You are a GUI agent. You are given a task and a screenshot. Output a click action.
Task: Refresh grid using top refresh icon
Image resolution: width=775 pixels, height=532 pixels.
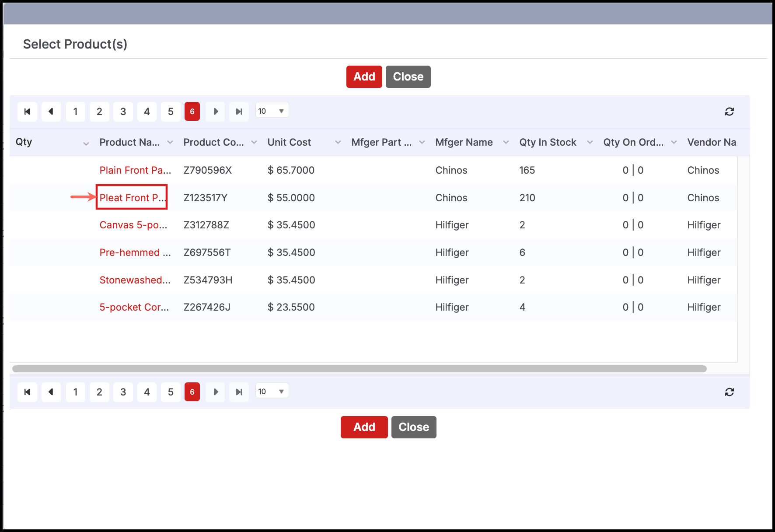pyautogui.click(x=729, y=112)
